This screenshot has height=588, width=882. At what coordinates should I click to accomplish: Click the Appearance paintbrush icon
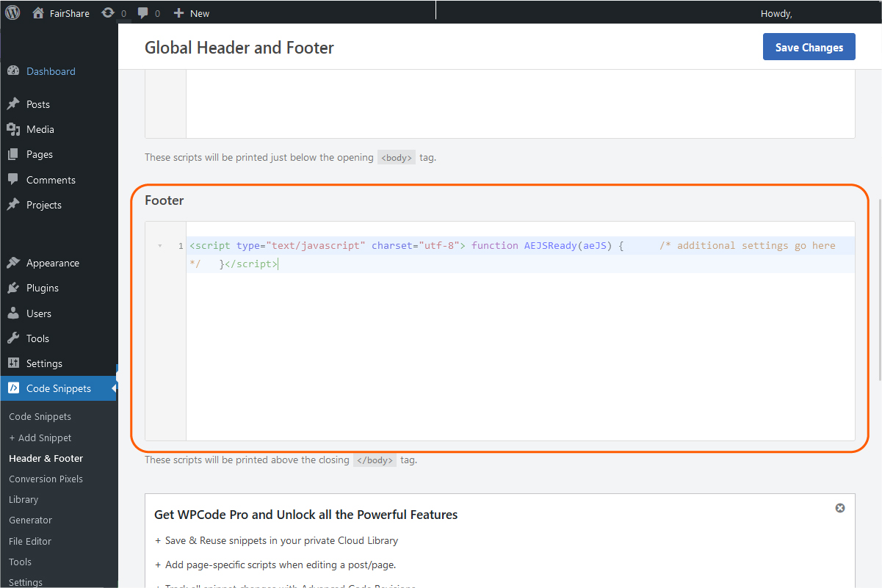coord(13,263)
